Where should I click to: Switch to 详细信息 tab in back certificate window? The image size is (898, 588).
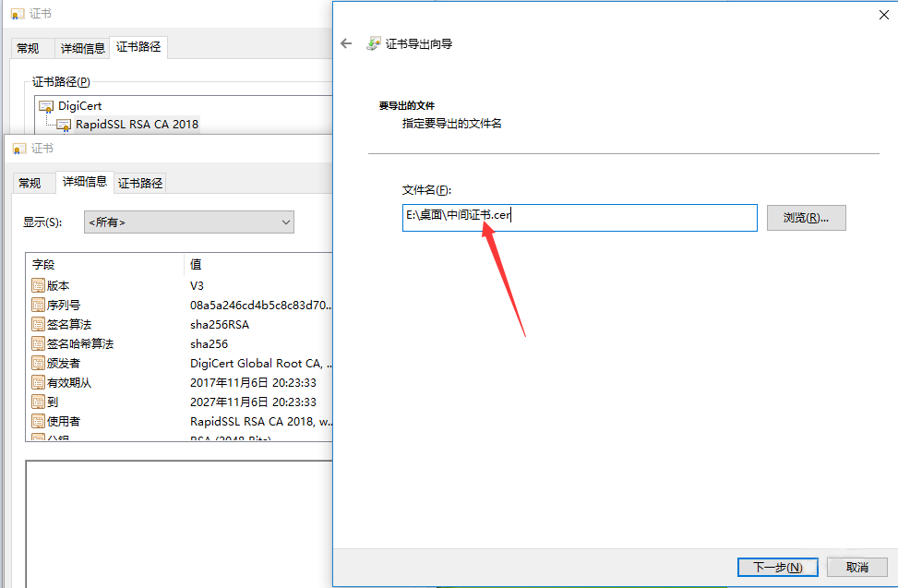click(x=82, y=48)
